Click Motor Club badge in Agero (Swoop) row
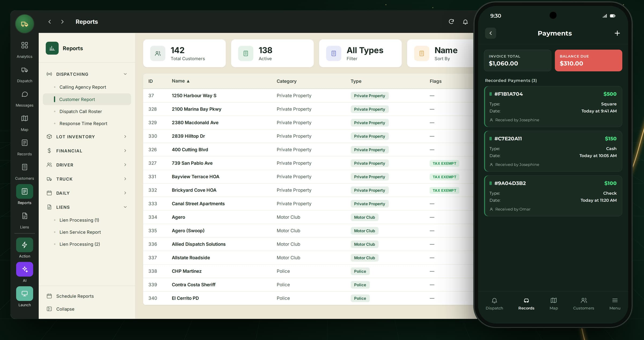 coord(364,231)
